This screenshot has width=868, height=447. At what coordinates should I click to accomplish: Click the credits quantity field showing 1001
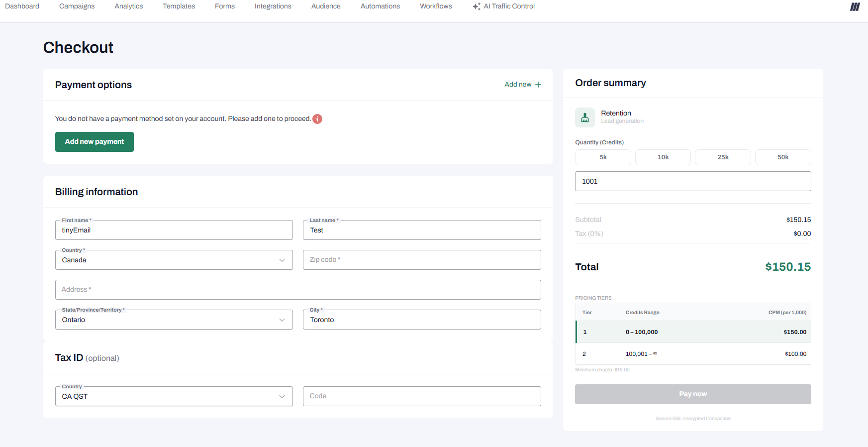click(692, 181)
